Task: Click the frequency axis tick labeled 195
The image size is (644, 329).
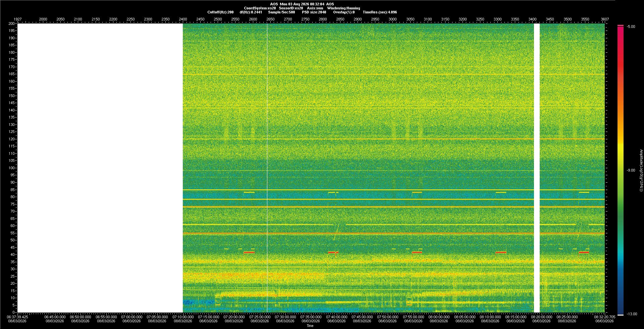Action: pos(12,31)
